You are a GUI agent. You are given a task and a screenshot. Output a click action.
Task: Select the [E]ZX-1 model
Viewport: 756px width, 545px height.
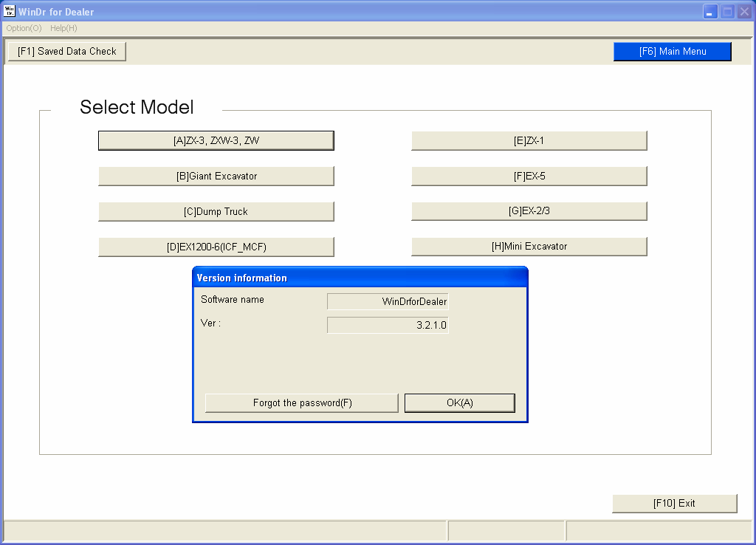click(529, 140)
